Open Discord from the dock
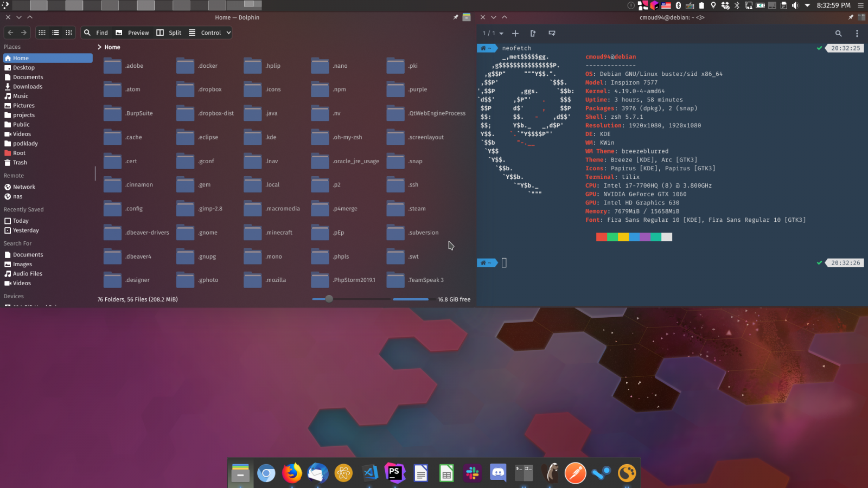 pyautogui.click(x=498, y=473)
